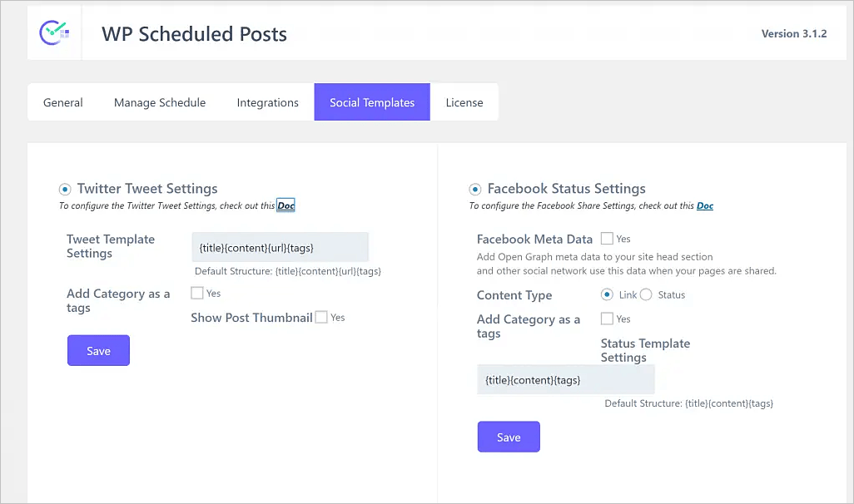Image resolution: width=854 pixels, height=504 pixels.
Task: Switch to the Manage Schedule tab
Action: 160,102
